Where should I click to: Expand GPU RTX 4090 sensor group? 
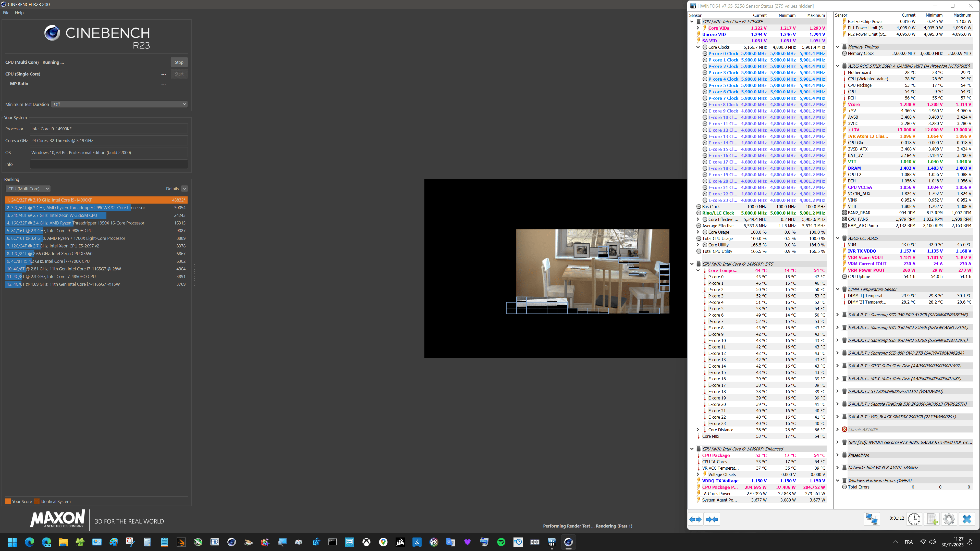(837, 442)
